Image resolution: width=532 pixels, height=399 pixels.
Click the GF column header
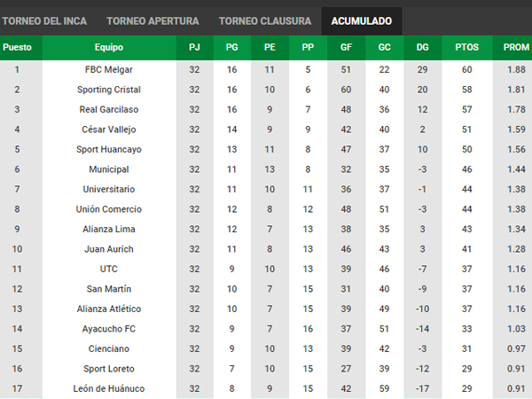(346, 47)
